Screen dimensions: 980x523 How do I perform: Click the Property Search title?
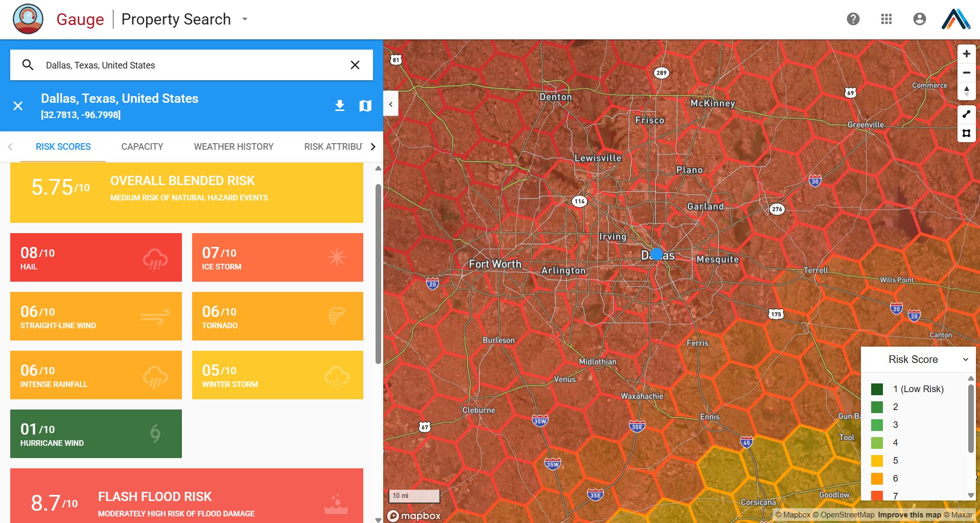coord(176,19)
